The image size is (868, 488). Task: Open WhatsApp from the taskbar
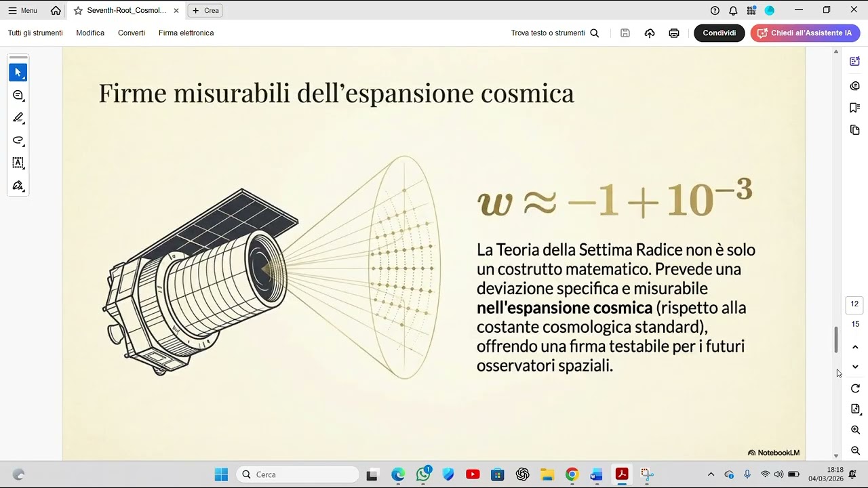(x=423, y=474)
